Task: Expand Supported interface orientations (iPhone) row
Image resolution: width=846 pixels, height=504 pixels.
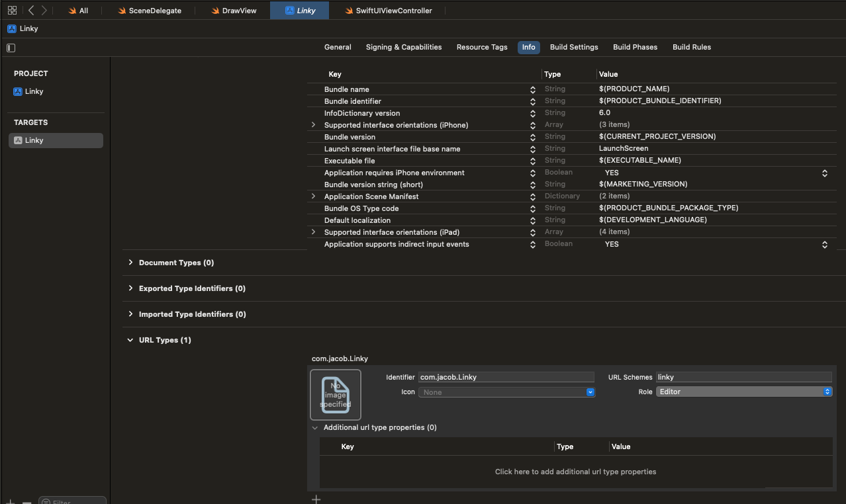Action: pos(314,125)
